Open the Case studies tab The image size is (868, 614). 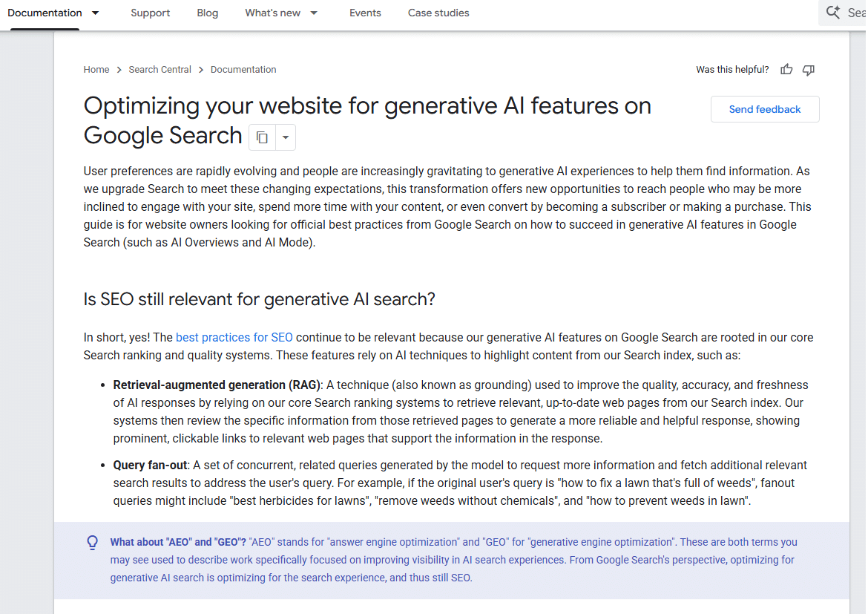(438, 13)
